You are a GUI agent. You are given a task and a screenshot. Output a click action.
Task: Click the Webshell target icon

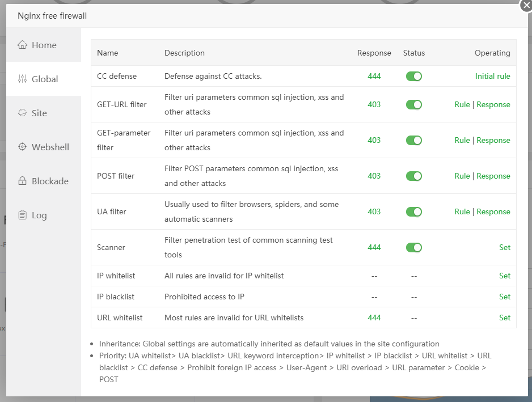(23, 147)
